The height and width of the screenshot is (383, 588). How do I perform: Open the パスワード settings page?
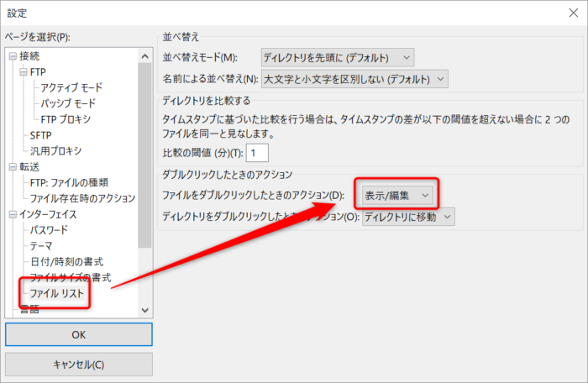[x=49, y=230]
